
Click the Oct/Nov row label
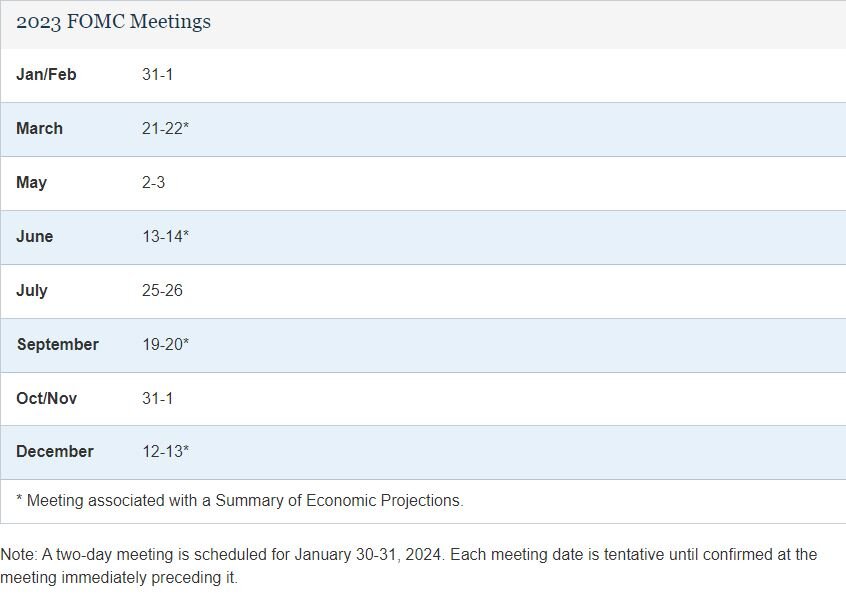[46, 399]
